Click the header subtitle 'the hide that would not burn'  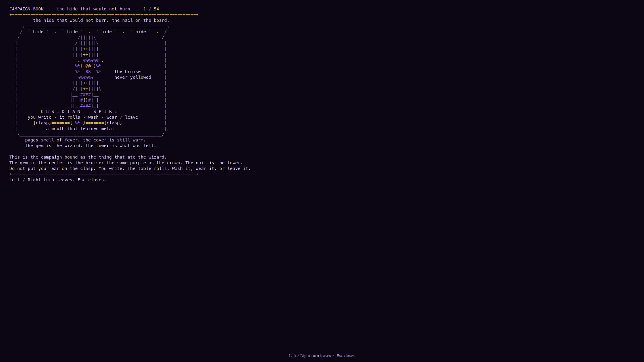pos(93,9)
